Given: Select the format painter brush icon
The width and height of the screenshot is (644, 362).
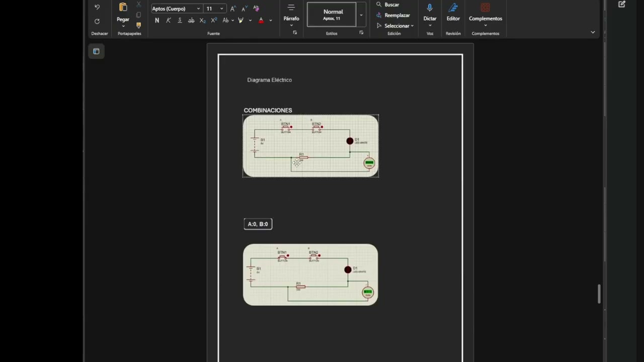Looking at the screenshot, I should click(x=139, y=25).
